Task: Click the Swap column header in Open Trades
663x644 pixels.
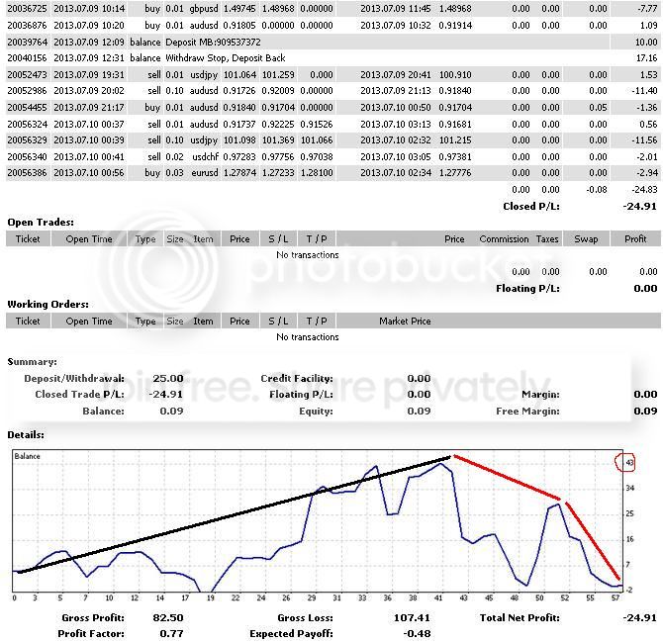Action: click(586, 238)
